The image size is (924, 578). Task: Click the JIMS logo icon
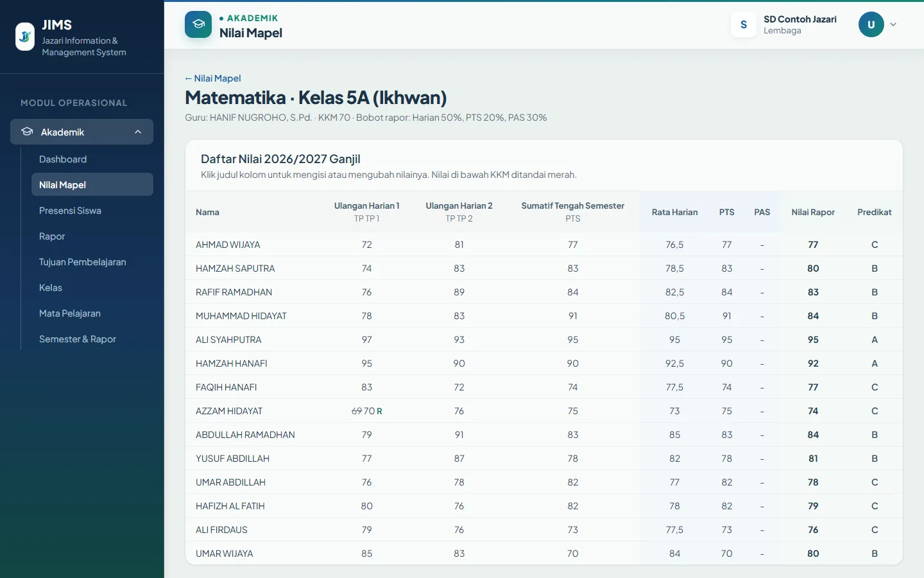click(x=25, y=37)
